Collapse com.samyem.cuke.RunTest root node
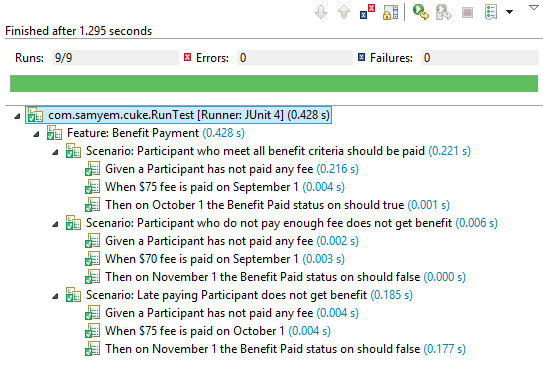This screenshot has height=365, width=543. pyautogui.click(x=17, y=116)
